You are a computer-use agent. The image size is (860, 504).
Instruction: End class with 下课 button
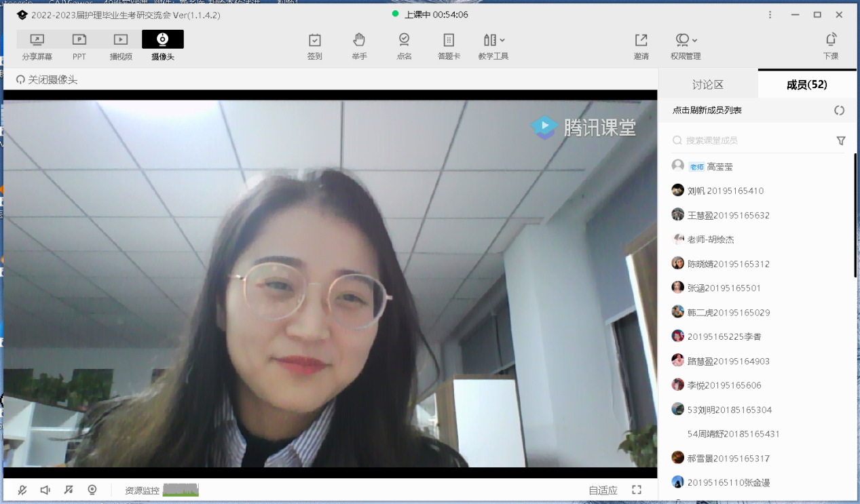pos(830,45)
